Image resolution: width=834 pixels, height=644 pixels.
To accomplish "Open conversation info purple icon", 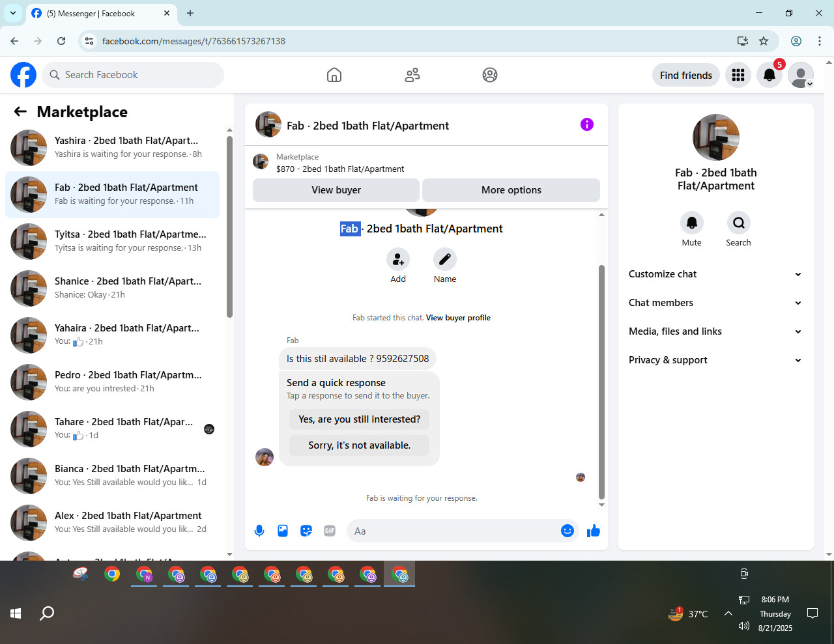I will [587, 124].
